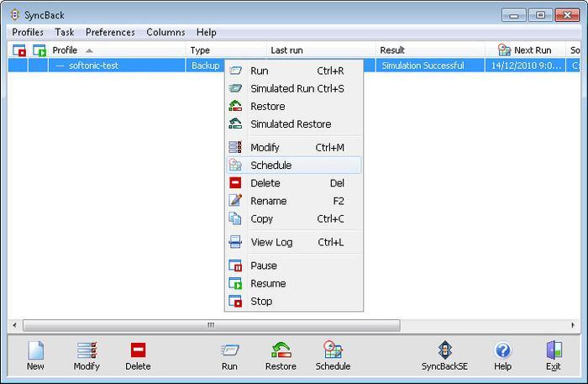The height and width of the screenshot is (384, 588).
Task: Sort list by Next Run column header
Action: pos(532,50)
